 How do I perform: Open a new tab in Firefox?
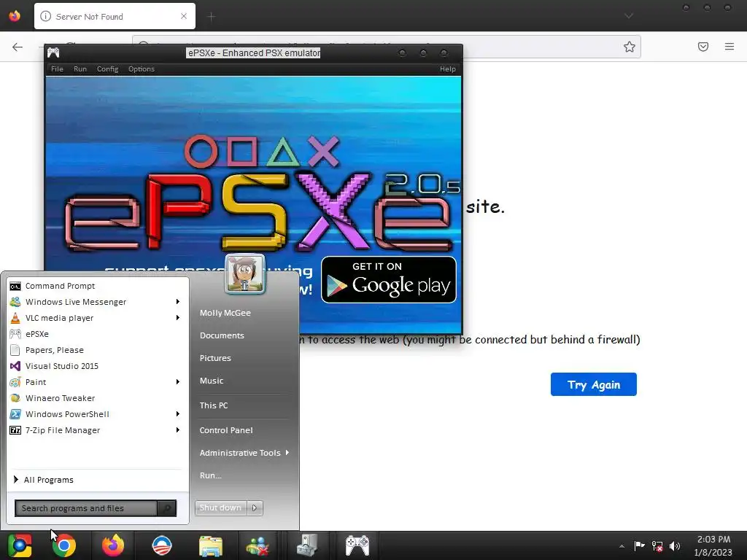[x=211, y=17]
